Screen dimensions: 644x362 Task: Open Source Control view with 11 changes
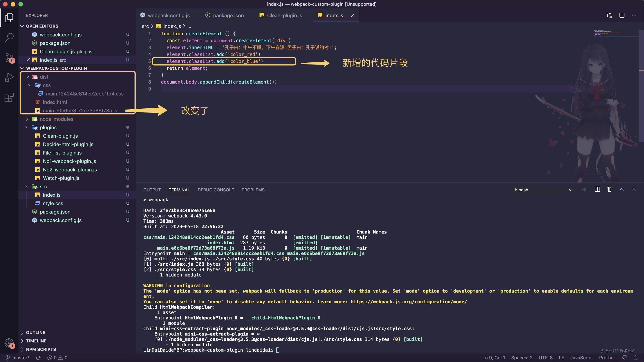tap(9, 58)
